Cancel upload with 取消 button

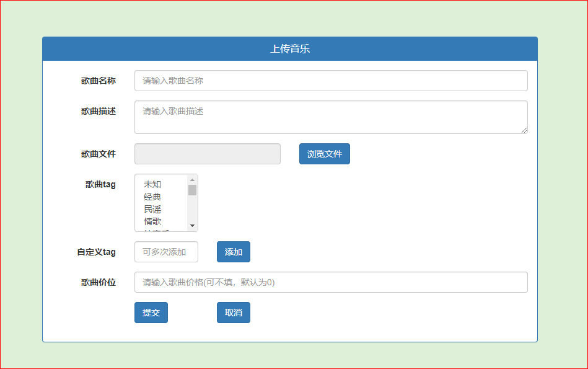pos(233,313)
